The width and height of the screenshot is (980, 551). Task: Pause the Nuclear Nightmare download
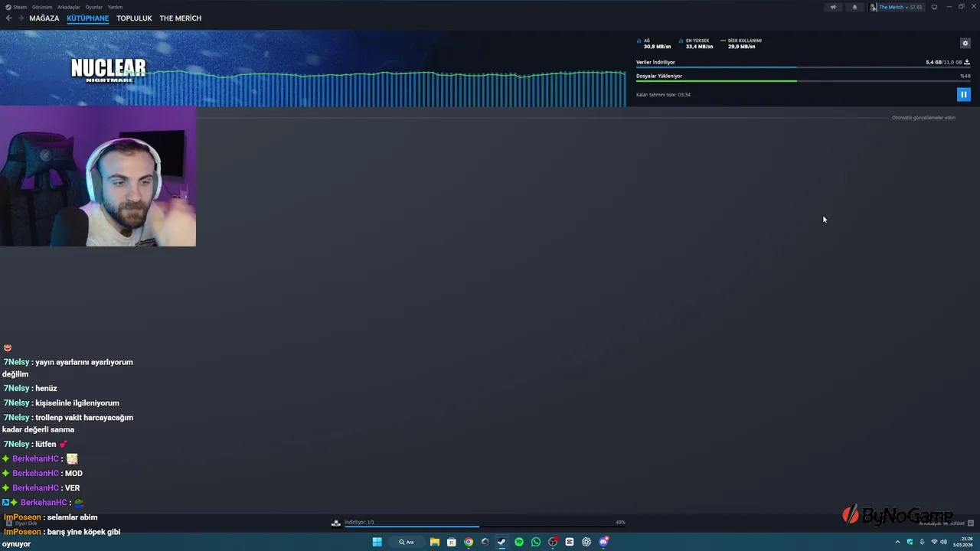(964, 94)
